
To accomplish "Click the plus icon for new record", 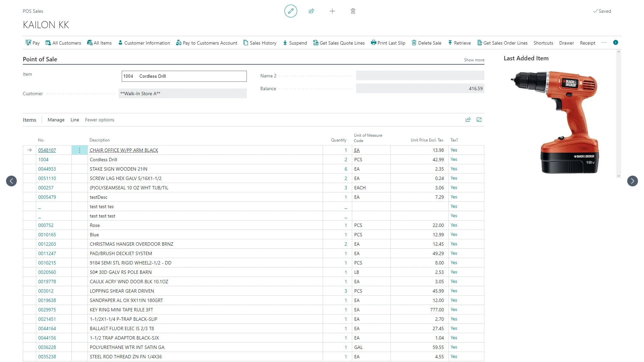I will (332, 11).
